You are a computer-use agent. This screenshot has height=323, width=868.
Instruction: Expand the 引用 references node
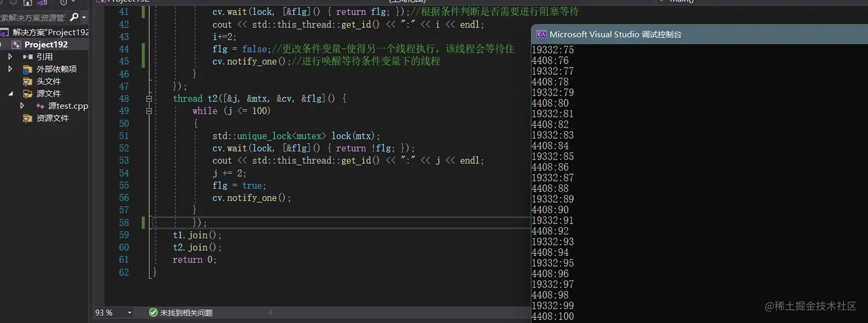10,57
